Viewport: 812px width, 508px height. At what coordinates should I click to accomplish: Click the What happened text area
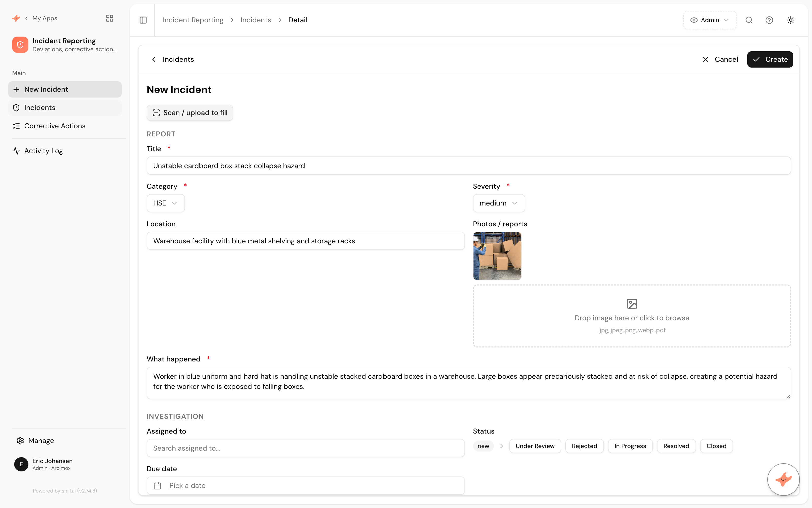469,383
